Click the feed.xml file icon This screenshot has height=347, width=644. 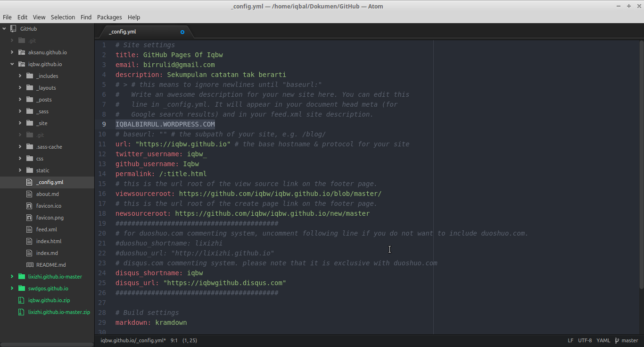[30, 229]
